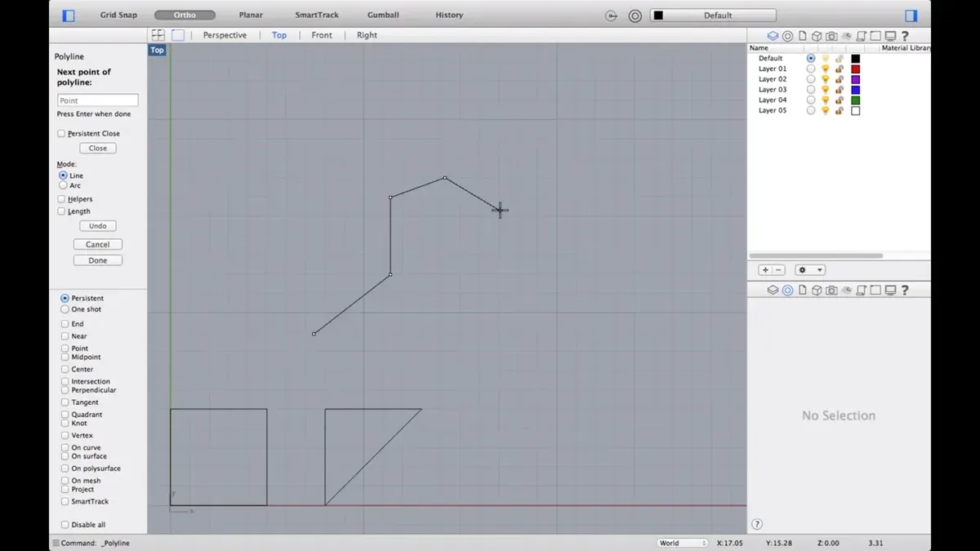The image size is (980, 551).
Task: Click the Close polyline button
Action: 98,149
